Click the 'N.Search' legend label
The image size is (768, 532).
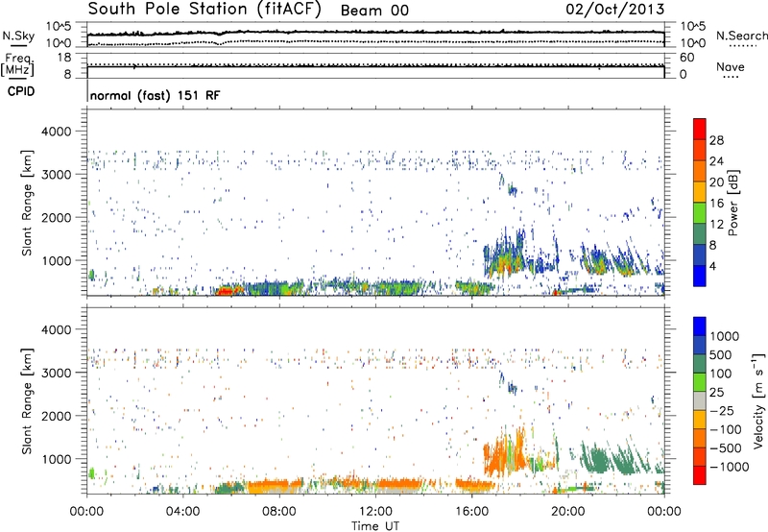click(x=741, y=36)
